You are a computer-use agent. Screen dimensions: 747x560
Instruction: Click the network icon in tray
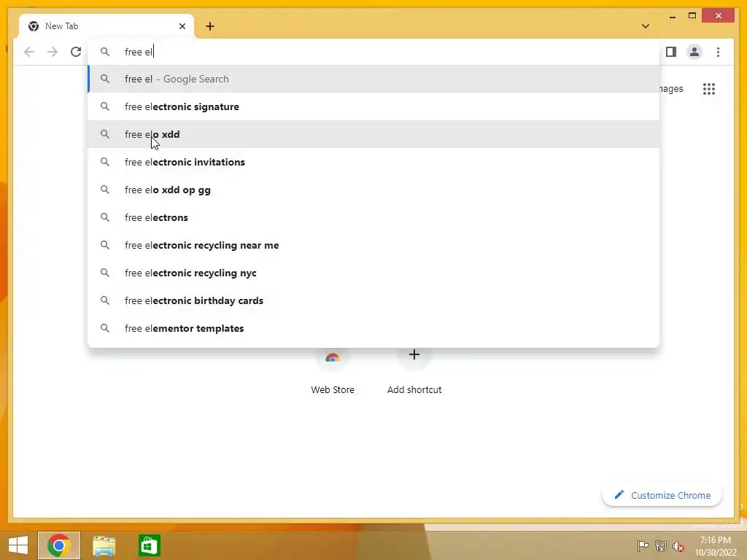tap(661, 545)
